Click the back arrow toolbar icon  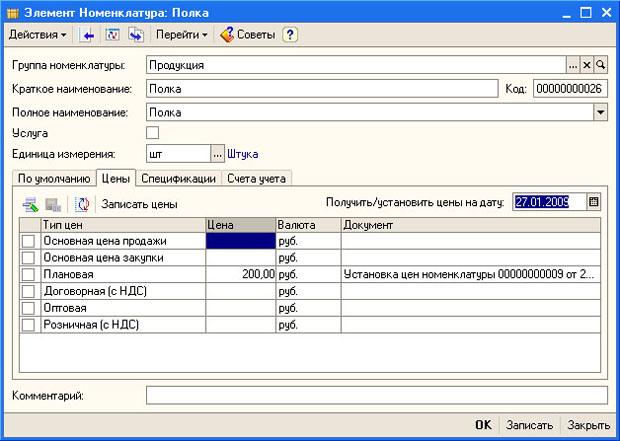point(87,35)
